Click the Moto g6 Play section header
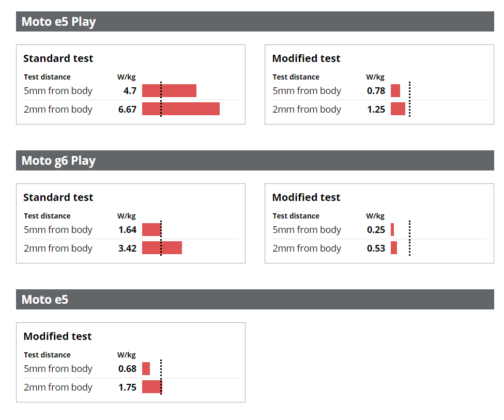The height and width of the screenshot is (420, 504). point(58,161)
